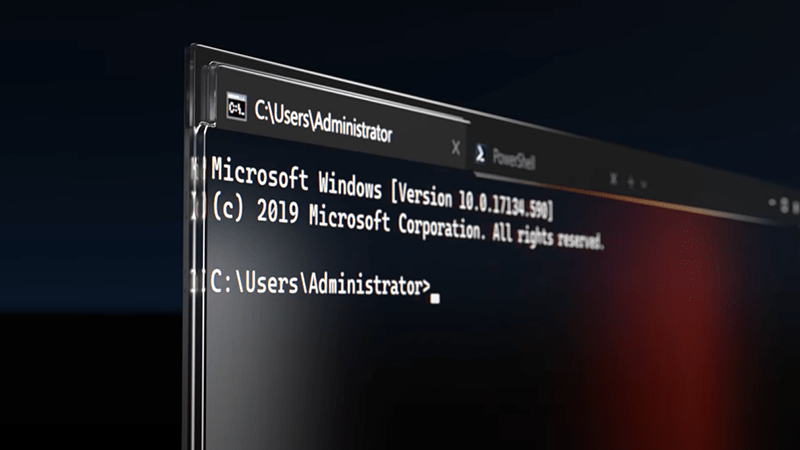Viewport: 800px width, 450px height.
Task: Close the Terminal window
Action: click(x=795, y=207)
